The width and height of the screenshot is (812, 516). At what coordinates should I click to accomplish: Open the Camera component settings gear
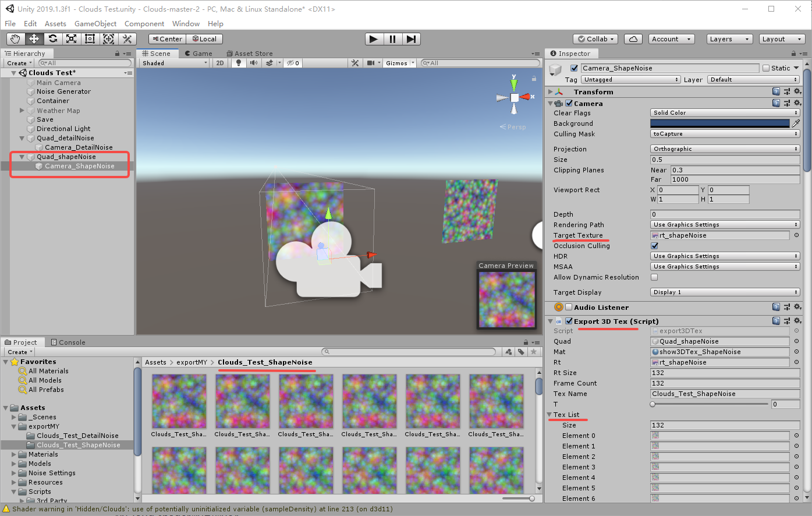coord(797,103)
